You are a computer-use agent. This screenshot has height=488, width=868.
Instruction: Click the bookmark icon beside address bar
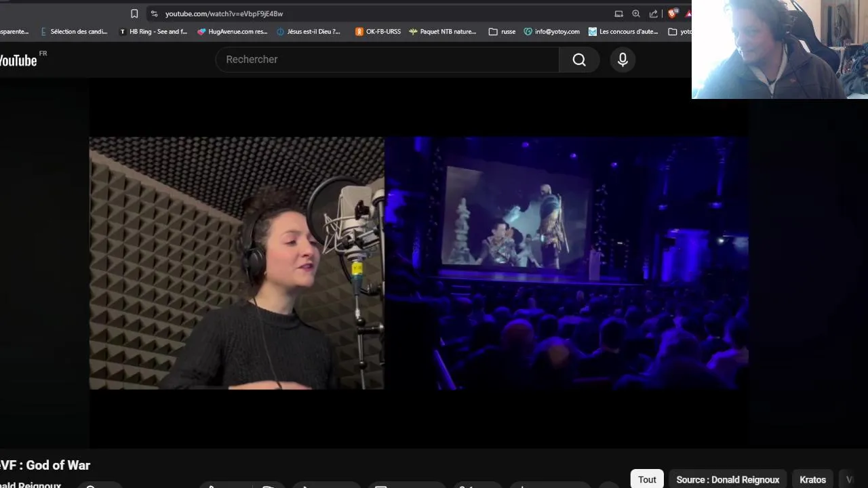coord(134,14)
